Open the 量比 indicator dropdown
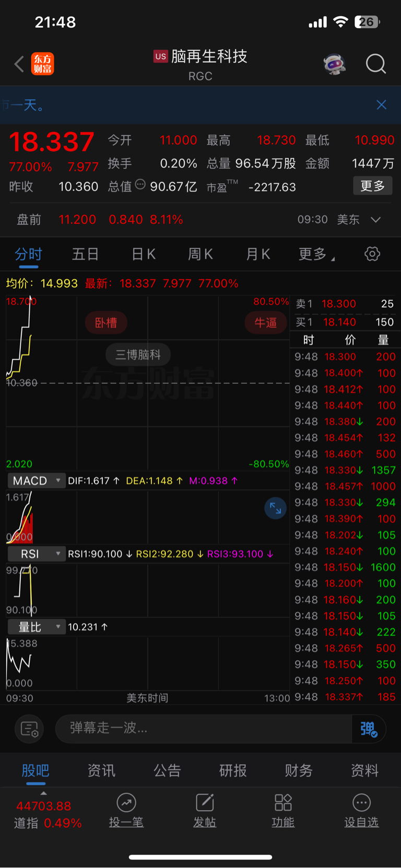This screenshot has height=868, width=401. pos(36,627)
